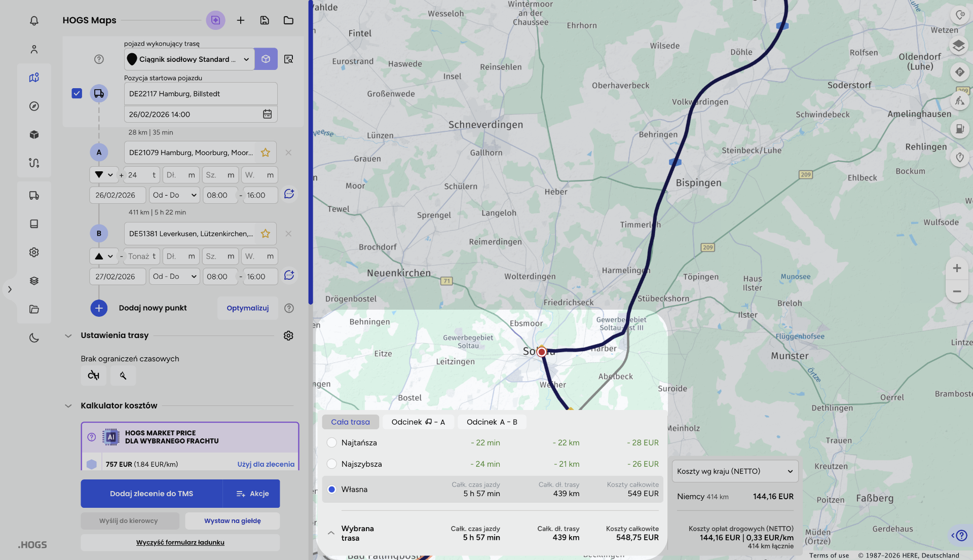This screenshot has height=560, width=973.
Task: Open Koszty wg kraju dropdown
Action: (x=734, y=471)
